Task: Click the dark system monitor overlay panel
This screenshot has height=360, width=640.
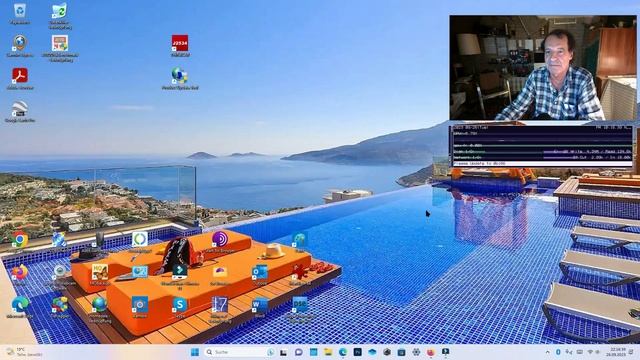Action: point(542,146)
